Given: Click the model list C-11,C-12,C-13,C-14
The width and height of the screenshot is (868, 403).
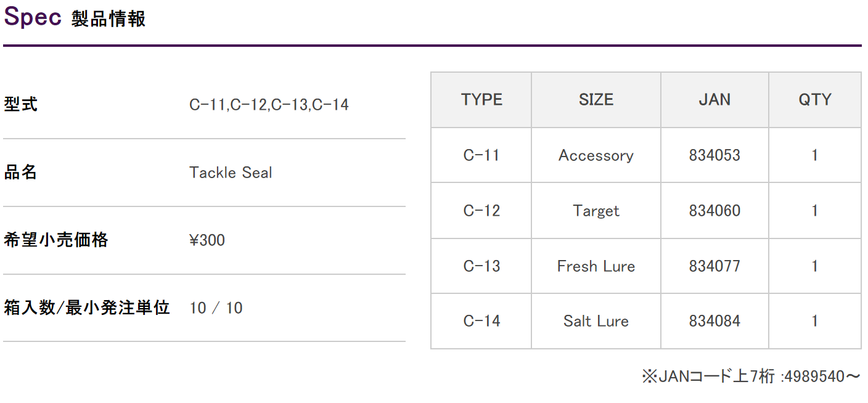Looking at the screenshot, I should (x=269, y=105).
